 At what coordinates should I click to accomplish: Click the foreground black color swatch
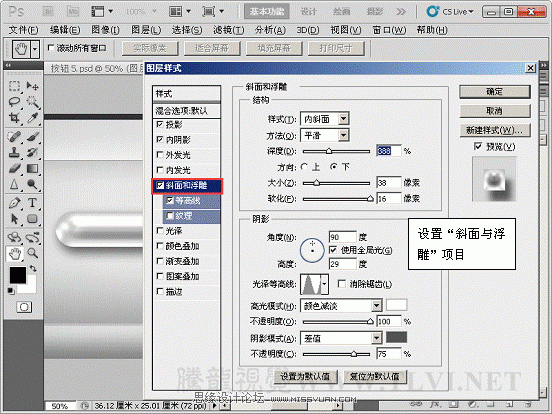tap(18, 275)
